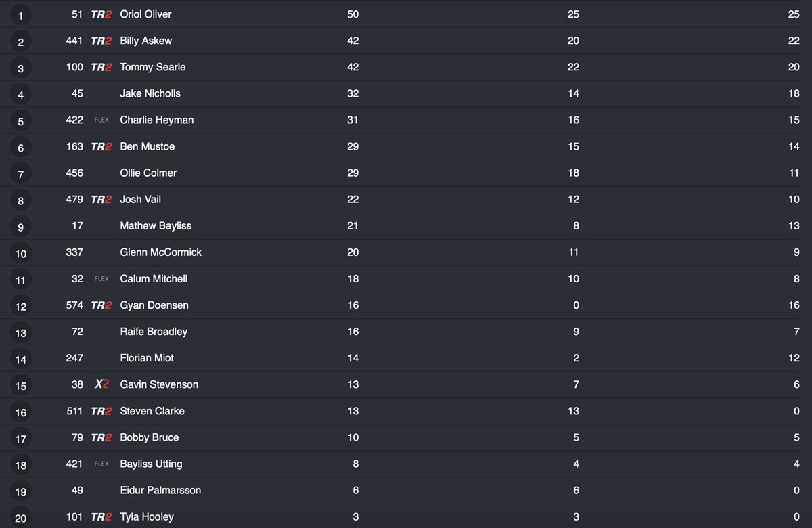Click the position 9 circle badge
The width and height of the screenshot is (812, 528).
(x=21, y=227)
